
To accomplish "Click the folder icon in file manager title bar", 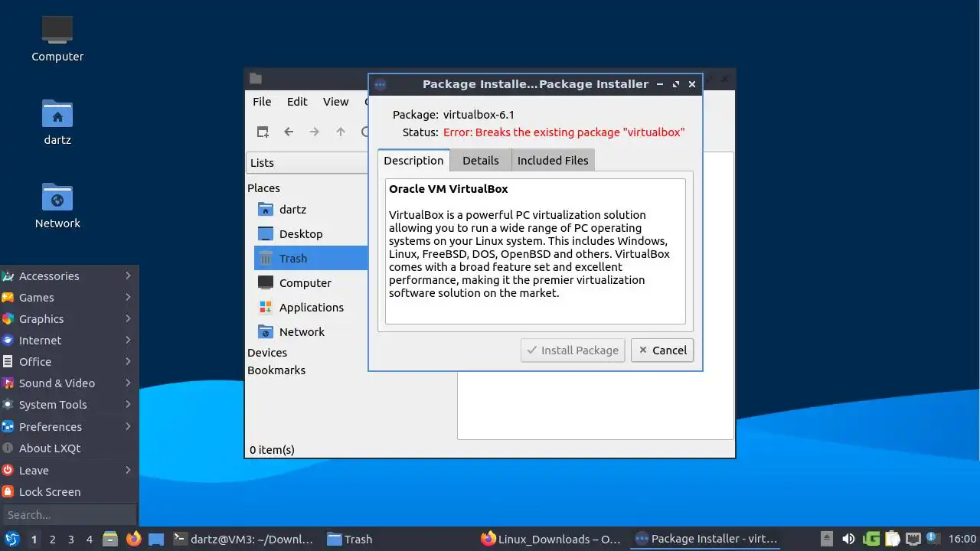I will (x=256, y=78).
